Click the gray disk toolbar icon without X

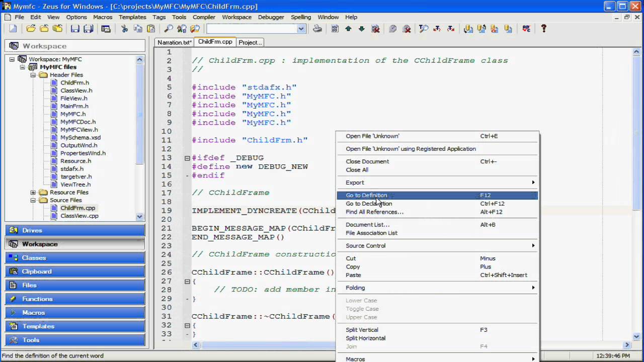[393, 29]
